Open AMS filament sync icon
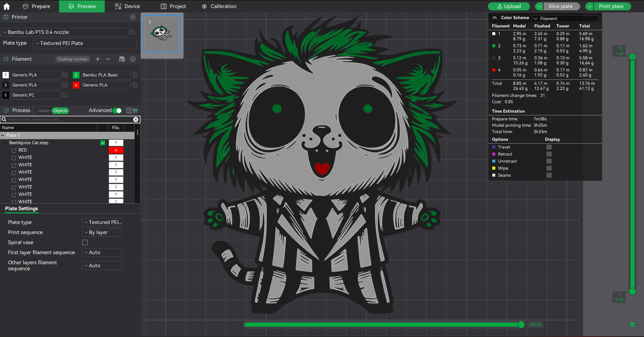 point(122,59)
